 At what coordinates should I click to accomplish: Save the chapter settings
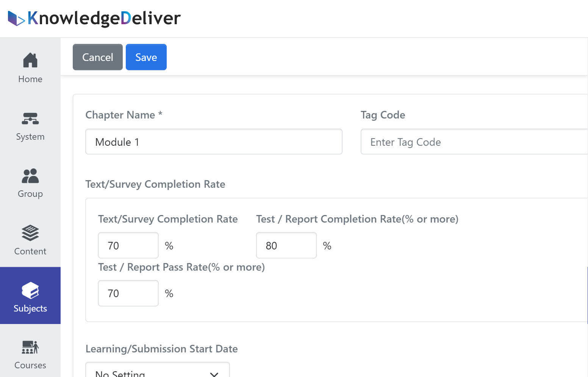coord(146,57)
